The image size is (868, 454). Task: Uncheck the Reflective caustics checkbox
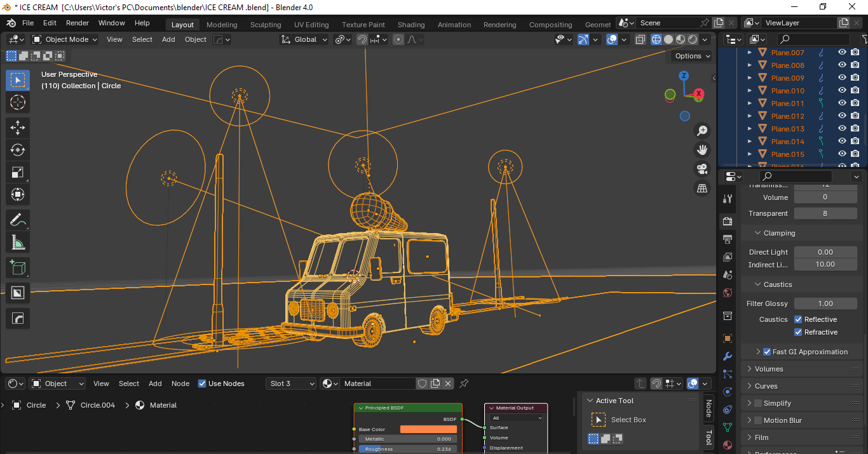(798, 319)
